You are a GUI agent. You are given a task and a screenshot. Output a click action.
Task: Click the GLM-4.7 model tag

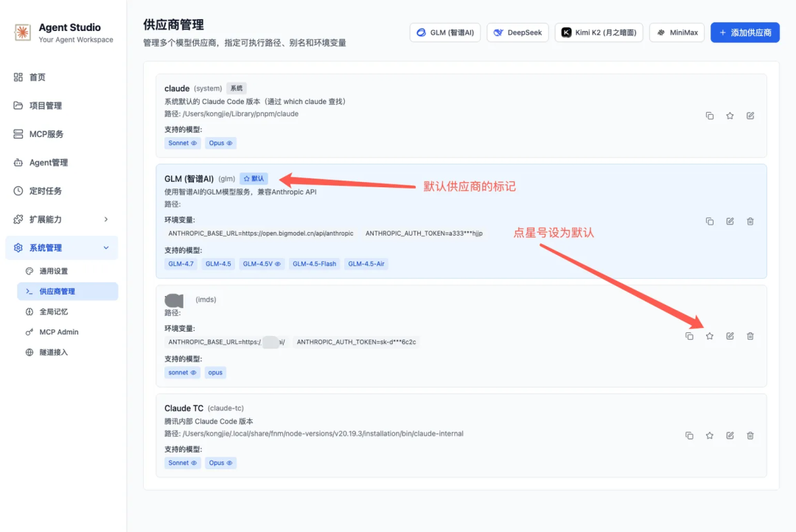tap(181, 264)
